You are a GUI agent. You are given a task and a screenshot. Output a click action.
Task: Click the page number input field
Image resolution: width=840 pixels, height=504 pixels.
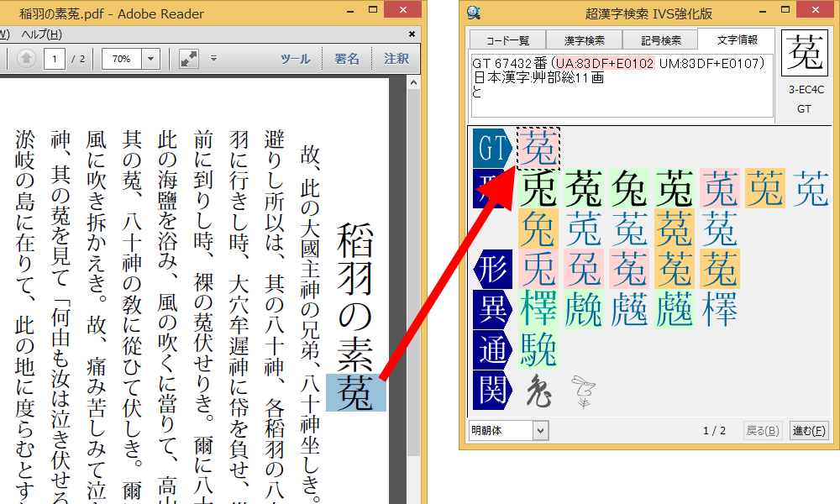(x=55, y=59)
